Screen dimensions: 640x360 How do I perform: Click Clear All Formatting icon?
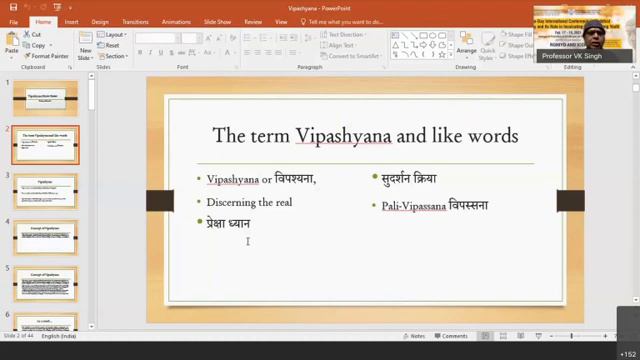click(x=233, y=38)
